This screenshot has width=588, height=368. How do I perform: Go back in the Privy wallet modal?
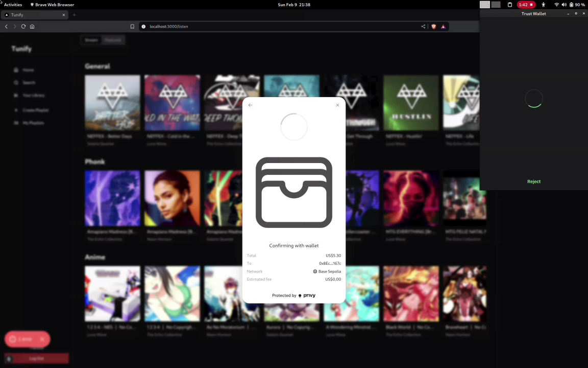coord(250,105)
